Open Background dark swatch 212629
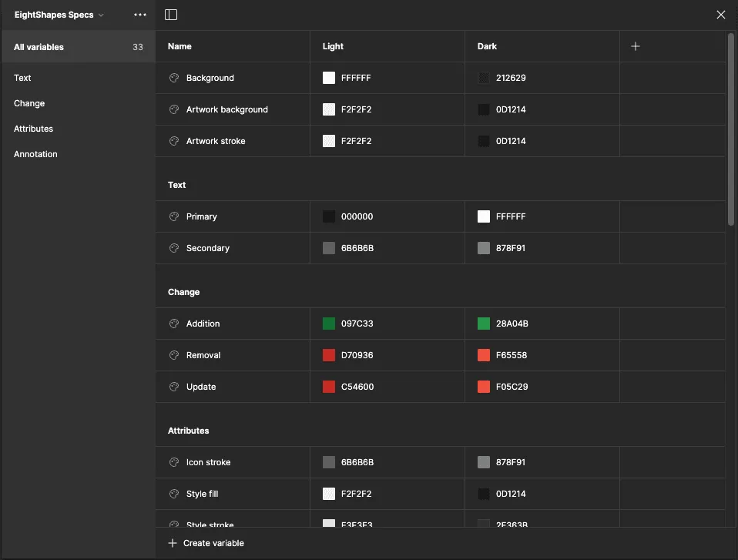This screenshot has width=738, height=560. pos(483,78)
